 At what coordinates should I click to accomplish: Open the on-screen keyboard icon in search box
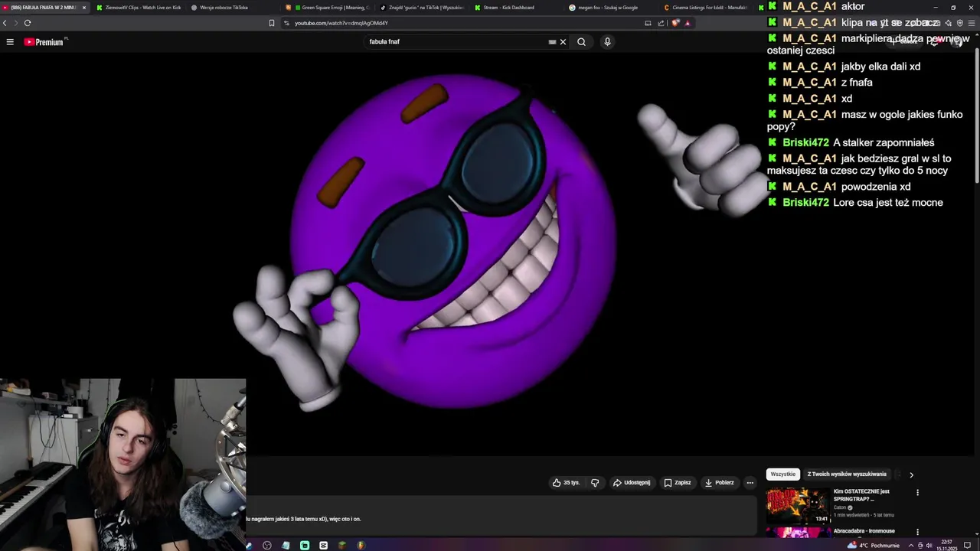coord(552,42)
